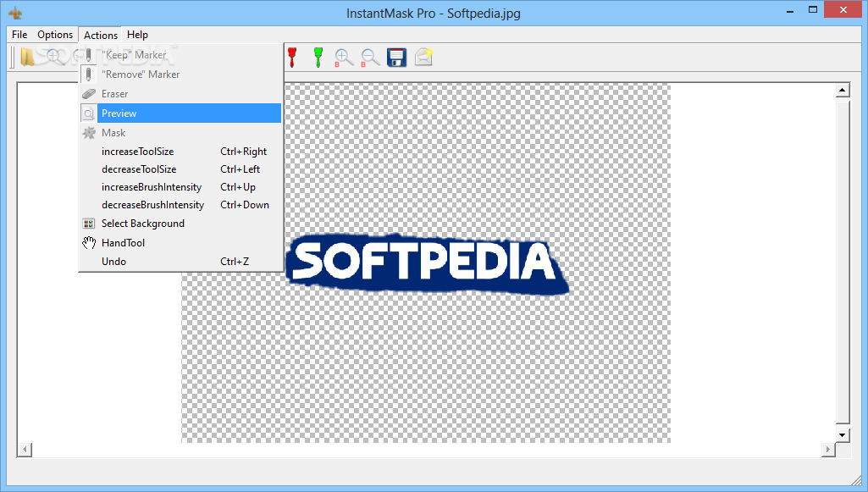Select the red brush tool icon
This screenshot has width=868, height=492.
292,57
